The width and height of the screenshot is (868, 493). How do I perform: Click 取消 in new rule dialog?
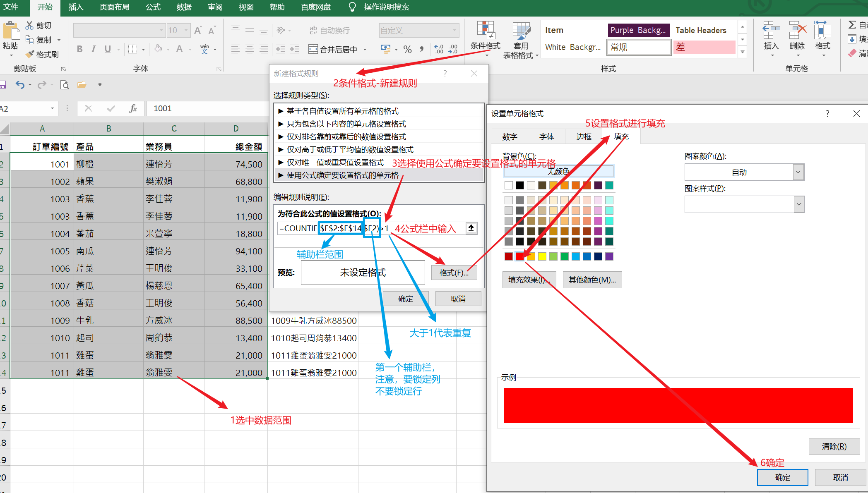458,299
